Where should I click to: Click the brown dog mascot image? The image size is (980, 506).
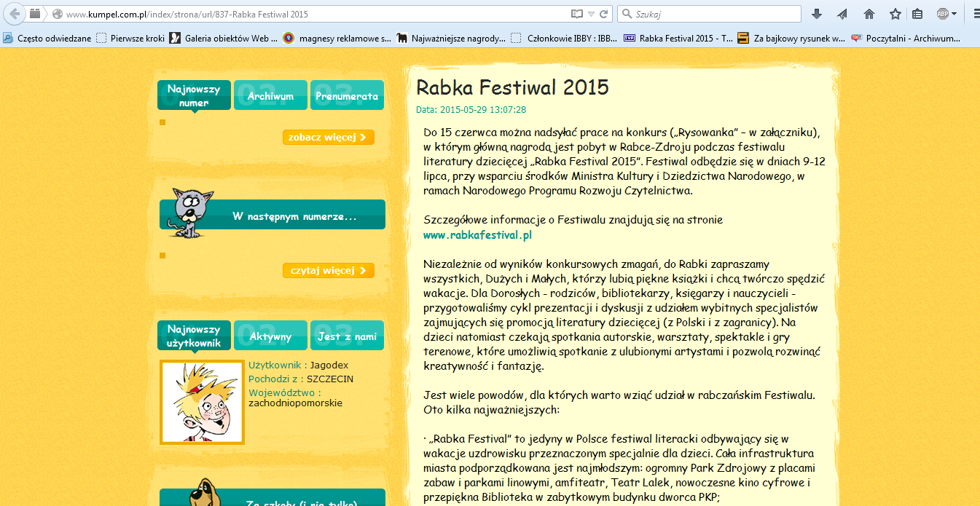point(205,493)
